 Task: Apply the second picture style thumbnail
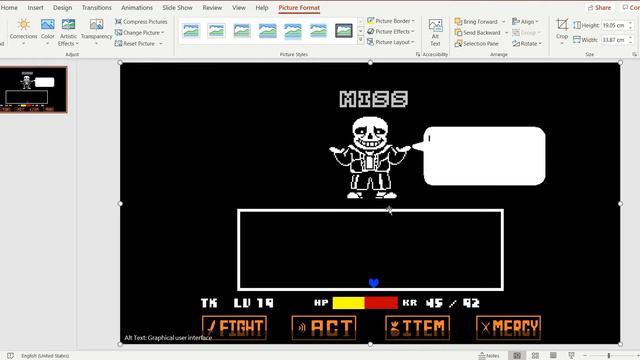coord(216,31)
